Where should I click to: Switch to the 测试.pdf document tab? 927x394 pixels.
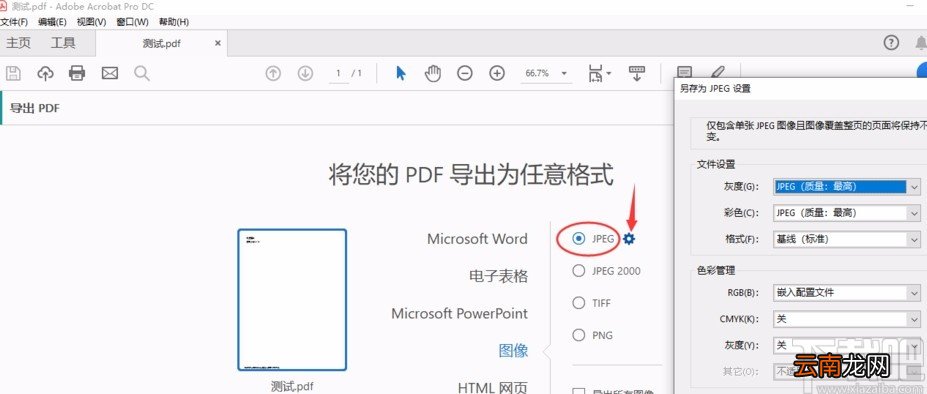pyautogui.click(x=161, y=43)
